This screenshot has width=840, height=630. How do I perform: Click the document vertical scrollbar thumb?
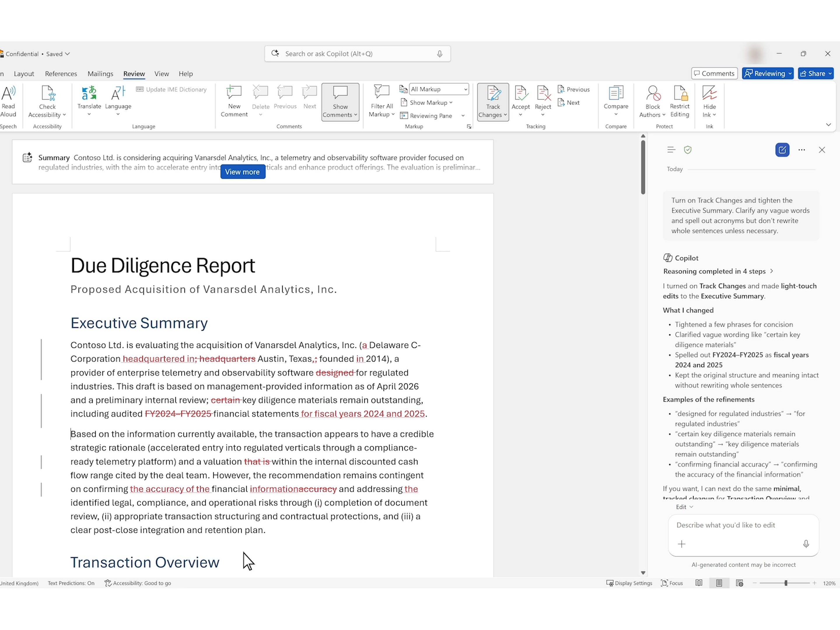point(643,167)
